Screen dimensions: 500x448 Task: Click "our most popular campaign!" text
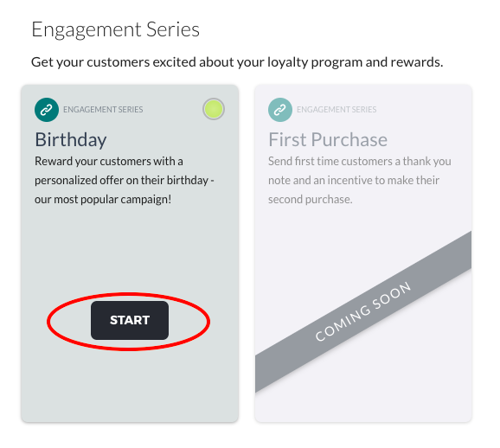tap(103, 200)
